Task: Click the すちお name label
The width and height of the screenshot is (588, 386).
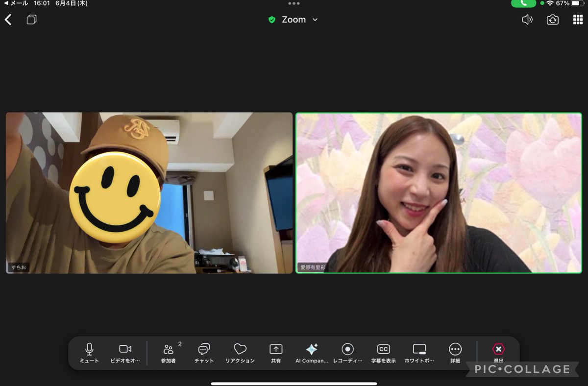Action: [x=18, y=267]
